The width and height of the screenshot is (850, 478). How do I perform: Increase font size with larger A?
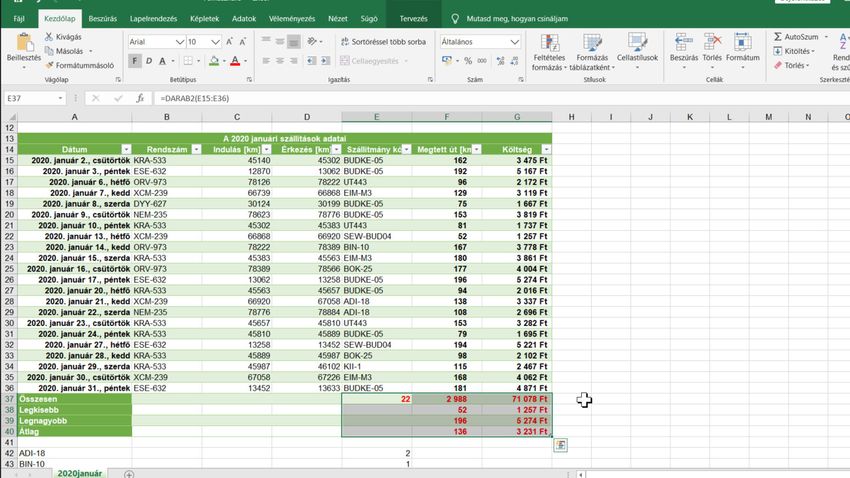(x=229, y=42)
